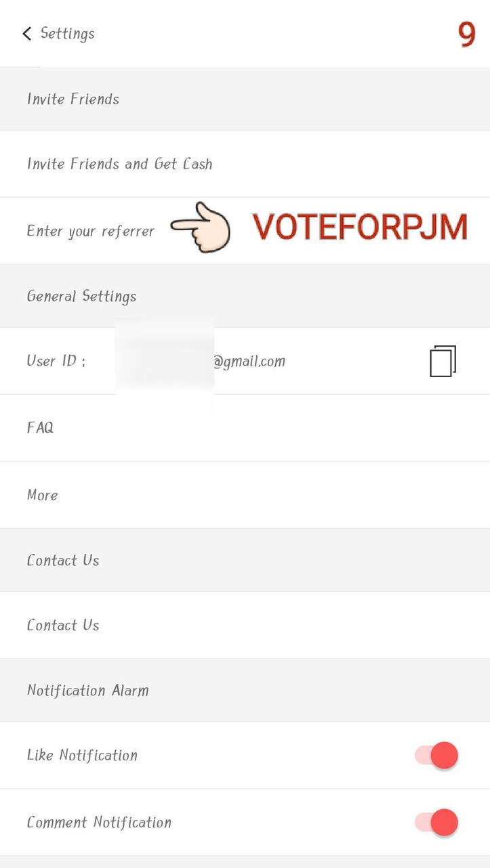Click the Settings title text
Viewport: 490px width, 868px height.
click(x=68, y=34)
